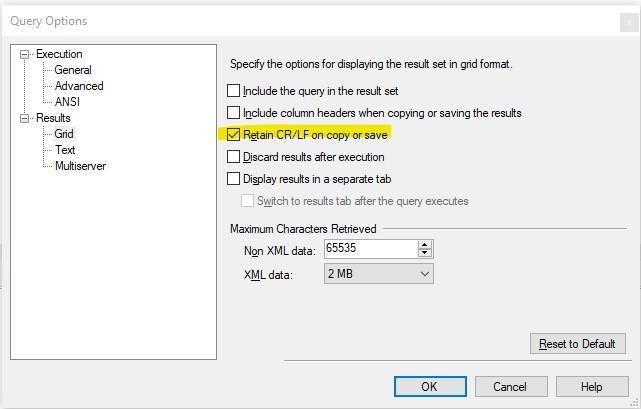Check Display results in a separate tab
Screen dimensions: 641x409
pyautogui.click(x=234, y=179)
